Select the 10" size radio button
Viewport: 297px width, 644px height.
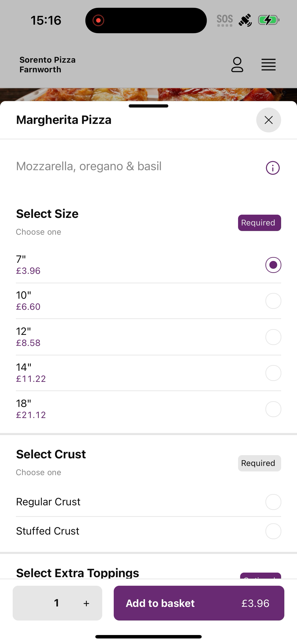coord(273,301)
